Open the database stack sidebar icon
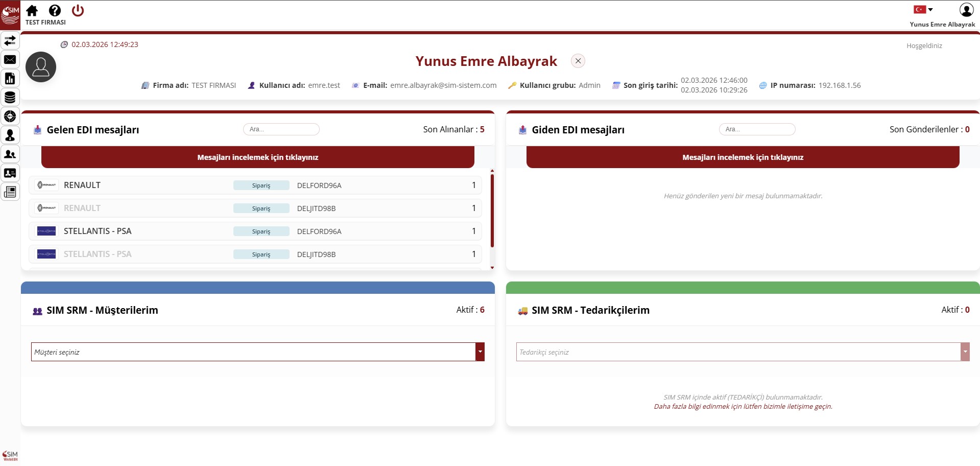This screenshot has height=466, width=980. [10, 97]
